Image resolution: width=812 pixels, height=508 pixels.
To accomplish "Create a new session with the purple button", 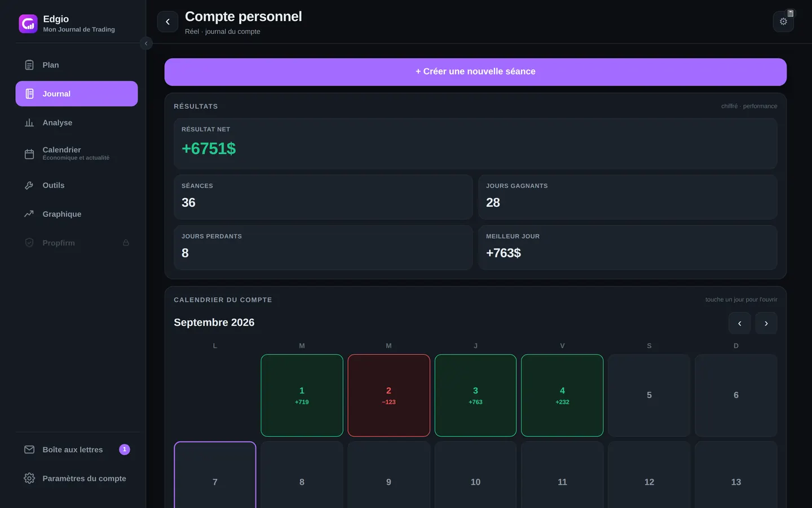I will pos(475,72).
